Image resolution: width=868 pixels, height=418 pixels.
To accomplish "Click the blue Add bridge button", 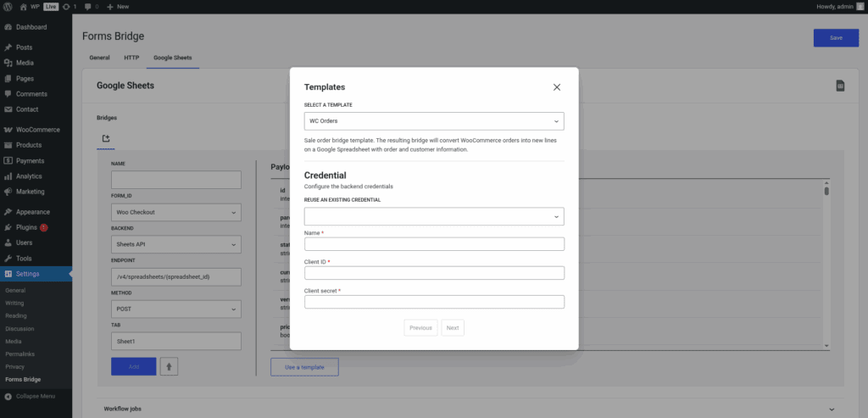I will tap(133, 366).
